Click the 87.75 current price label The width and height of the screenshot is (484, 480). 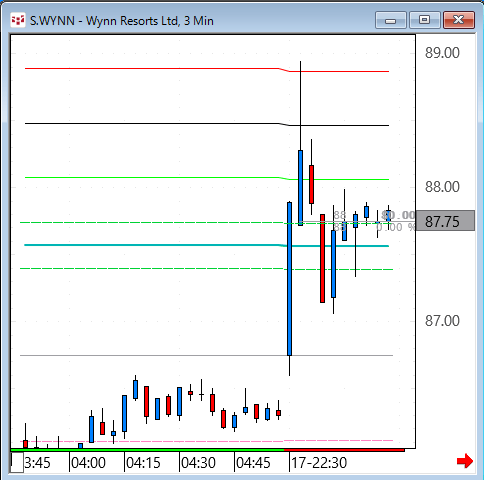pyautogui.click(x=445, y=221)
